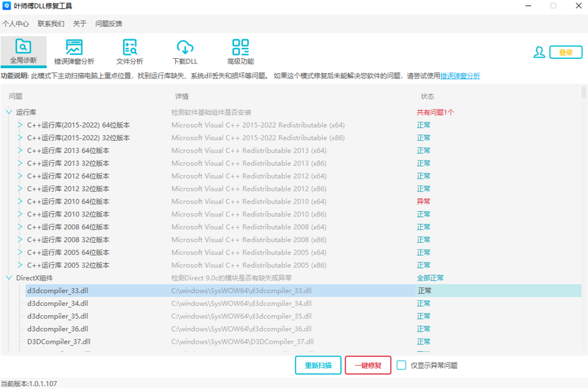Collapse the DirectX组件 tree group
Image resolution: width=588 pixels, height=389 pixels.
coord(9,277)
